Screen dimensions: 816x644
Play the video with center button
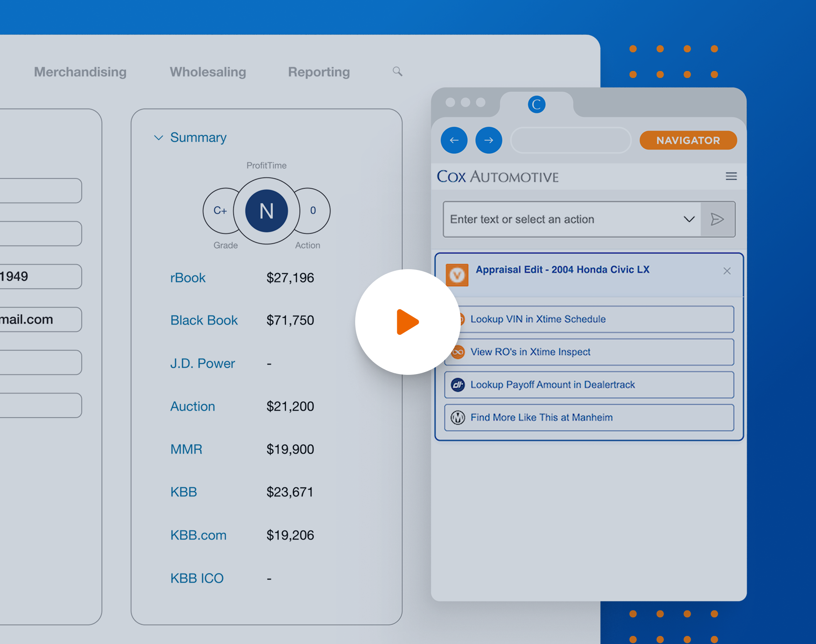408,322
